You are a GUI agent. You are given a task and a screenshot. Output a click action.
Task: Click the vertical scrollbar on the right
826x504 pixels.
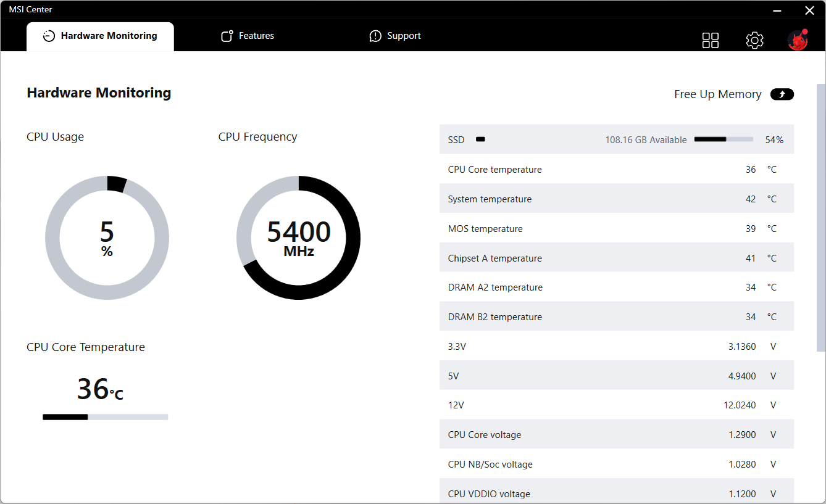coord(820,216)
